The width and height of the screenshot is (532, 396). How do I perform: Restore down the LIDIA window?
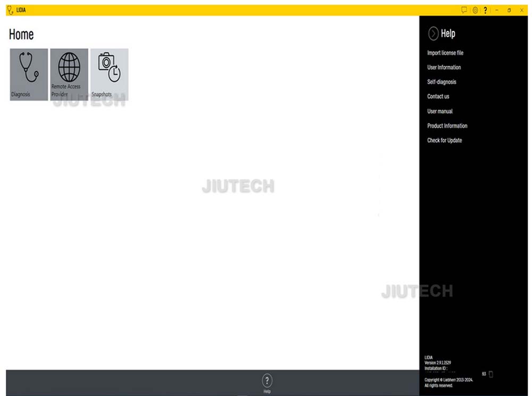(509, 10)
